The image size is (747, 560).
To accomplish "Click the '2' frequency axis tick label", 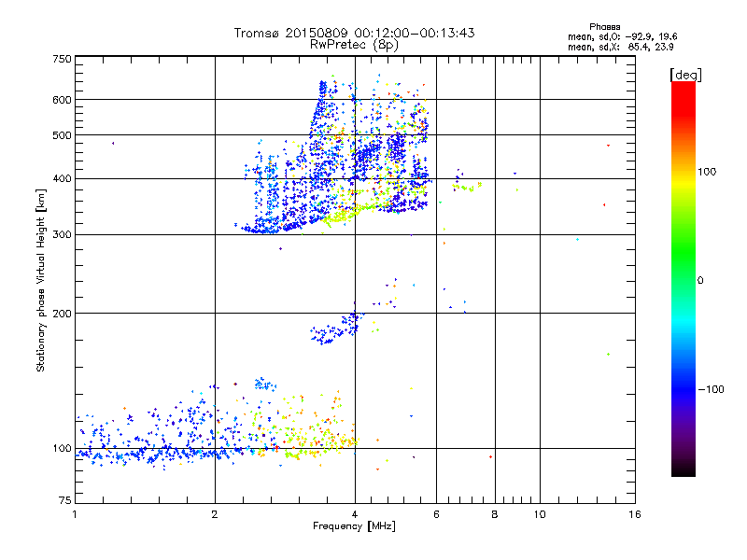I will 215,514.
